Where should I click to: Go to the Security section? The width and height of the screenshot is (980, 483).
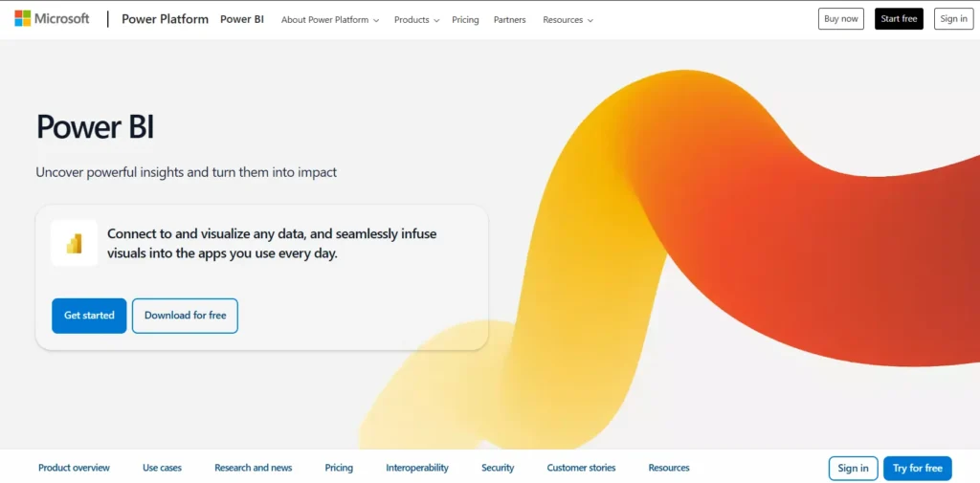pos(498,468)
